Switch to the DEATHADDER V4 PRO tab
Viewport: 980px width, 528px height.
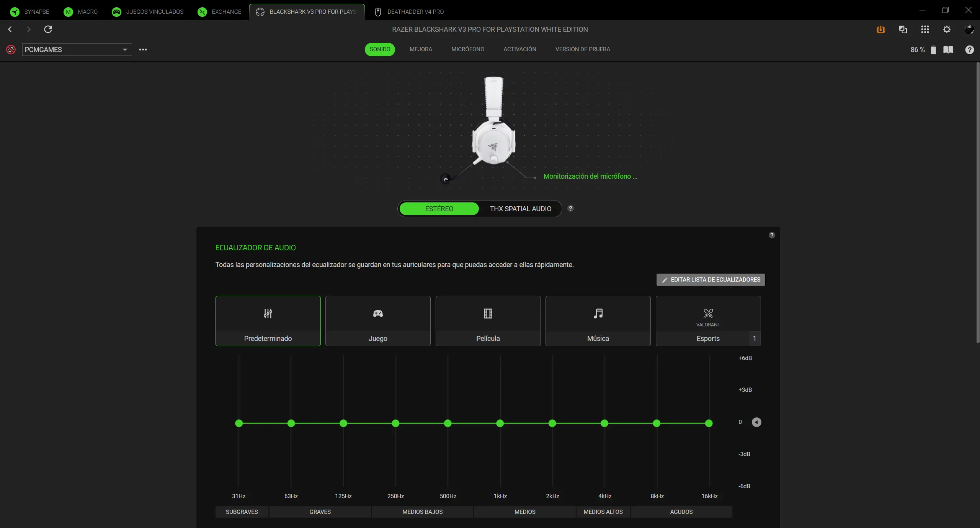409,12
